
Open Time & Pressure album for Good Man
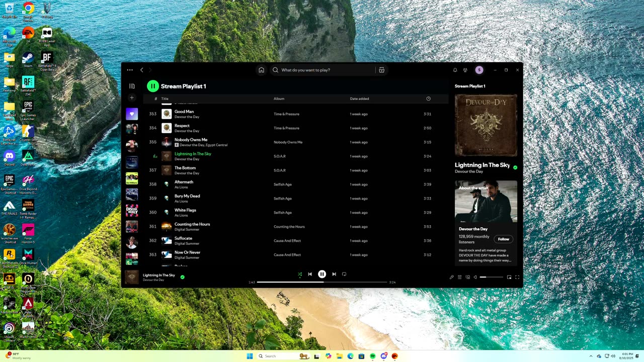pyautogui.click(x=286, y=114)
